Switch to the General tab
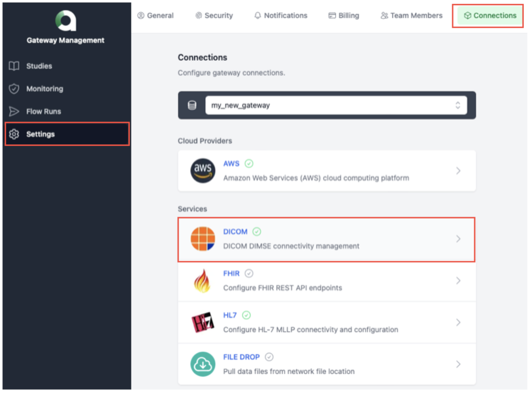The height and width of the screenshot is (395, 532). (155, 15)
